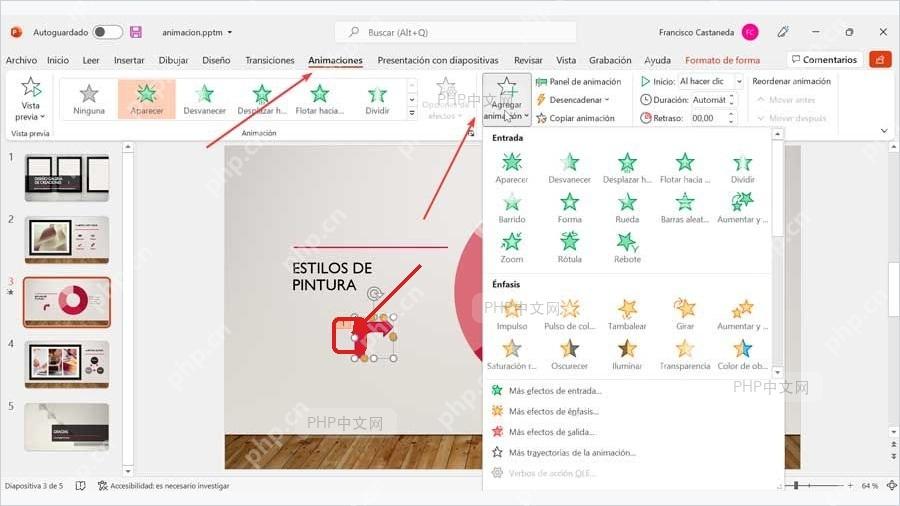
Task: Choose the Zoom entrance animation
Action: pyautogui.click(x=511, y=248)
